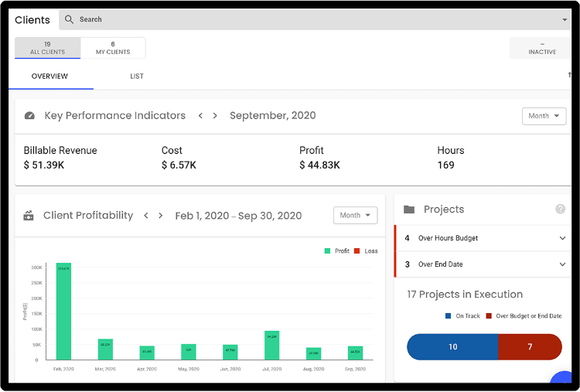Image resolution: width=580 pixels, height=392 pixels.
Task: Click the 17 Projects in Execution heading
Action: pos(465,295)
